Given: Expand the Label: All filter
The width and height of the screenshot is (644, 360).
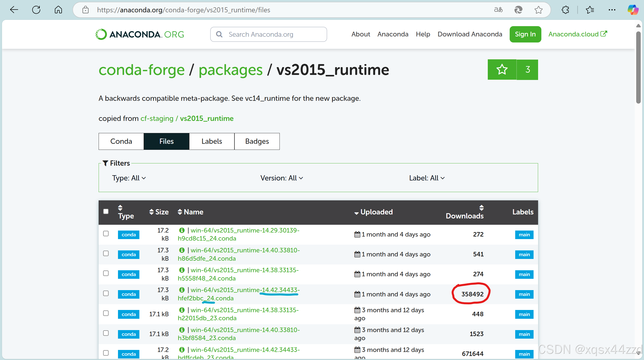Looking at the screenshot, I should tap(427, 178).
